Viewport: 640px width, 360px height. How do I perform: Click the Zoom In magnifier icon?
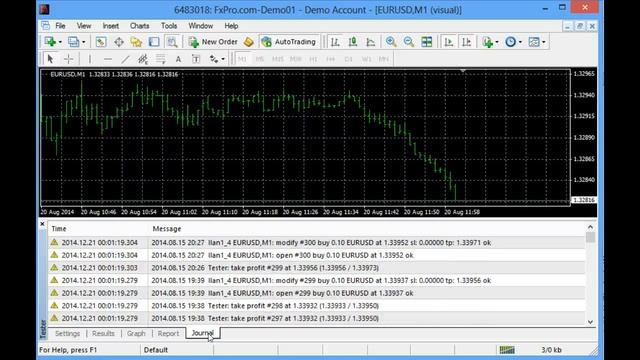click(x=391, y=42)
